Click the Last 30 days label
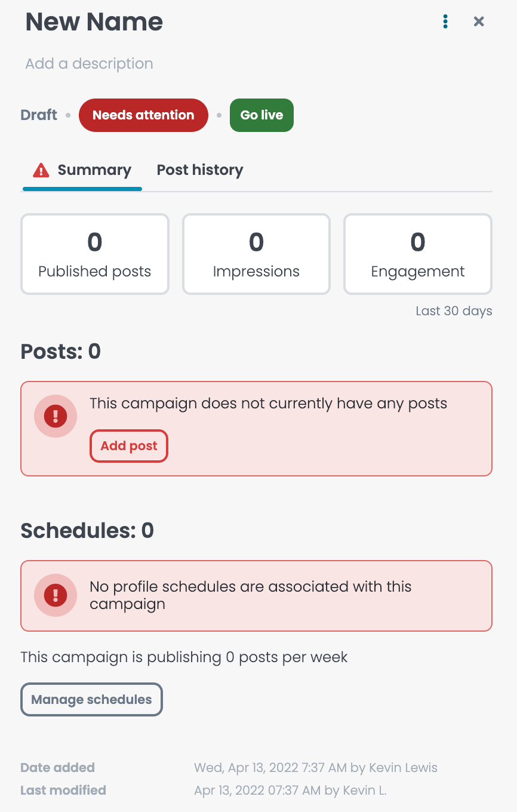Screen dimensions: 517x812 [454, 311]
